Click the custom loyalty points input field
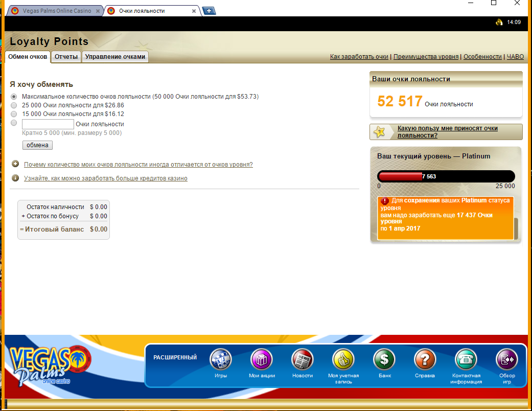The image size is (532, 411). coord(48,124)
